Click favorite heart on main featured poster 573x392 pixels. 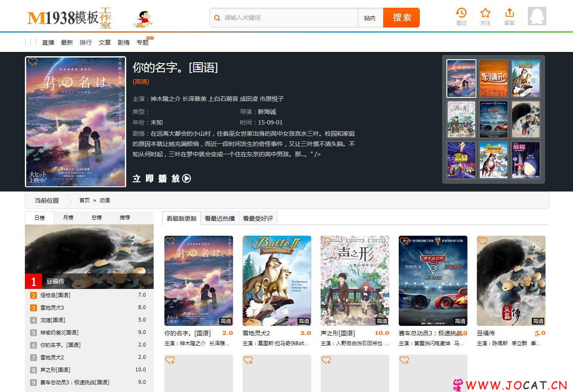(33, 62)
